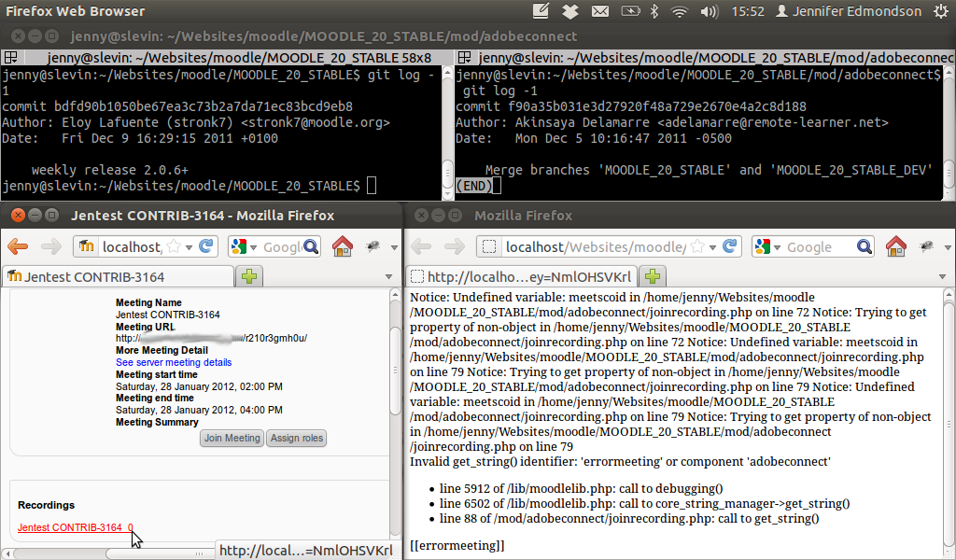Click scrollbar of left terminal pane
This screenshot has height=560, width=956.
447,173
